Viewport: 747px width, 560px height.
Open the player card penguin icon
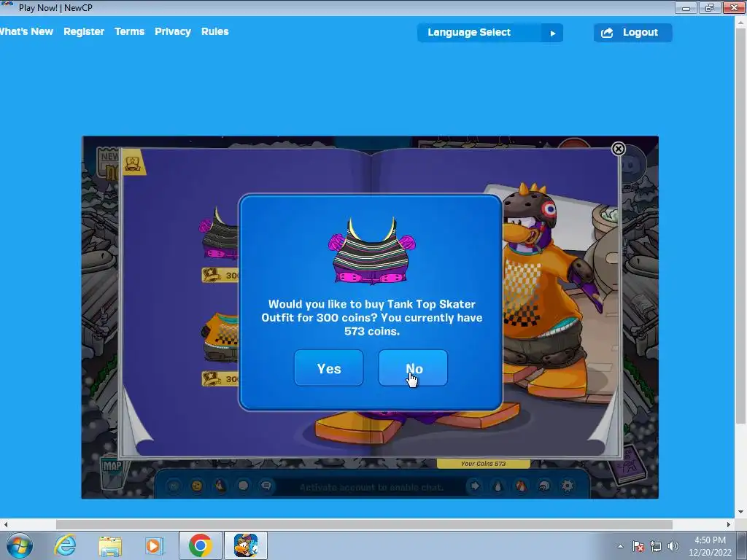pyautogui.click(x=498, y=486)
